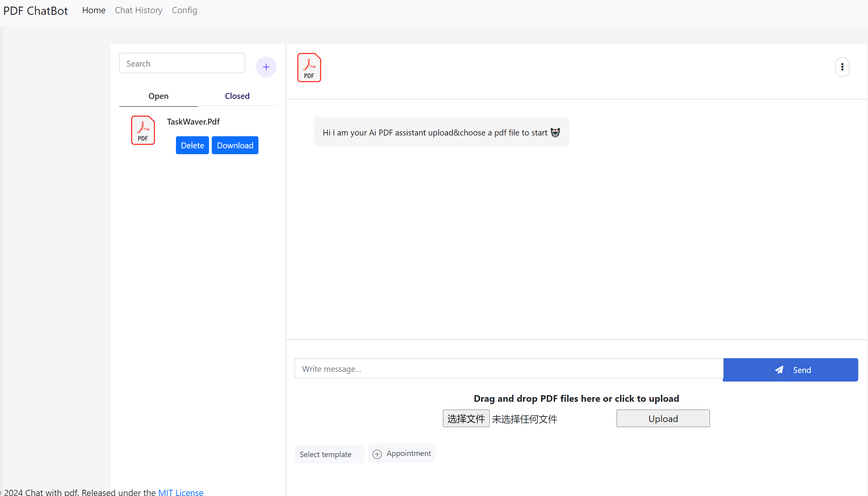Click the PDF ChatBot brand logo
The height and width of the screenshot is (496, 868).
36,11
